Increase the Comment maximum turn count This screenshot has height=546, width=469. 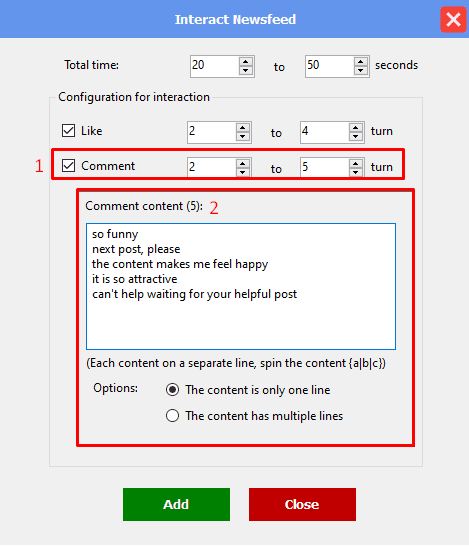pos(356,163)
